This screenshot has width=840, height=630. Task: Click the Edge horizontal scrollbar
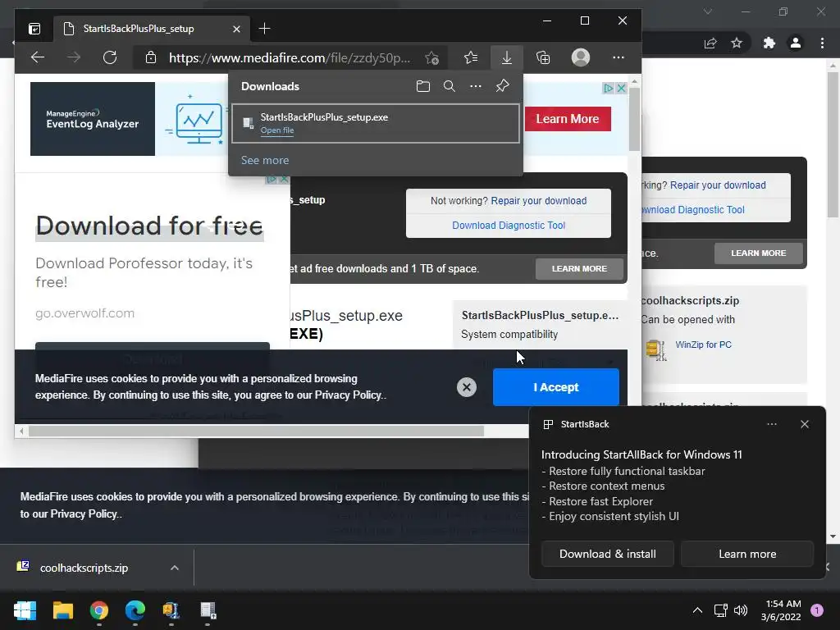click(256, 431)
